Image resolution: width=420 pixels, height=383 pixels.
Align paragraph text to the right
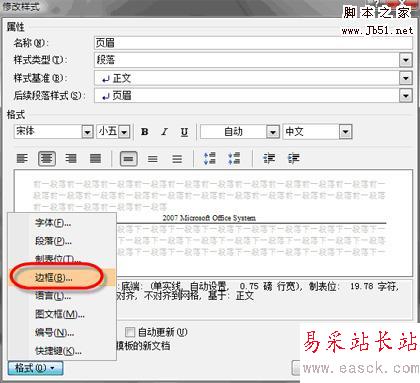pos(71,159)
